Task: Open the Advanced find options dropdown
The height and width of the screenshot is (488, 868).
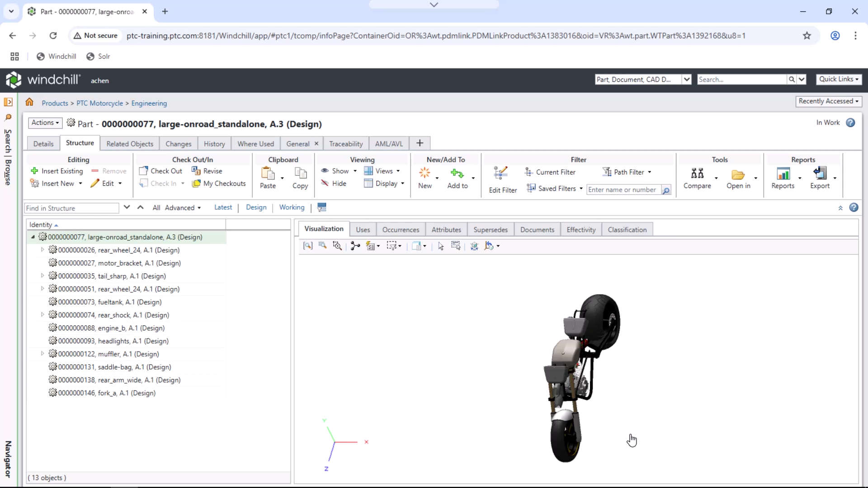Action: pyautogui.click(x=183, y=208)
